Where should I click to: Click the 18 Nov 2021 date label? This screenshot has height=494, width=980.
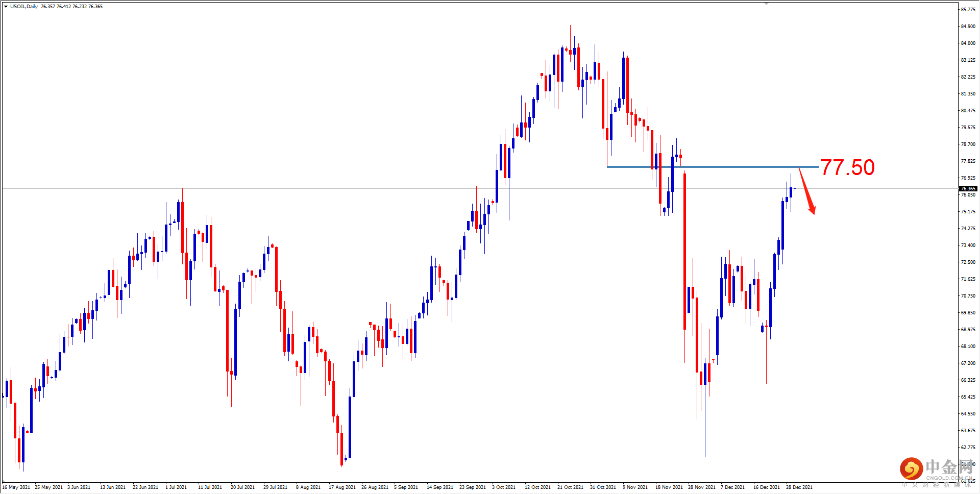point(669,487)
